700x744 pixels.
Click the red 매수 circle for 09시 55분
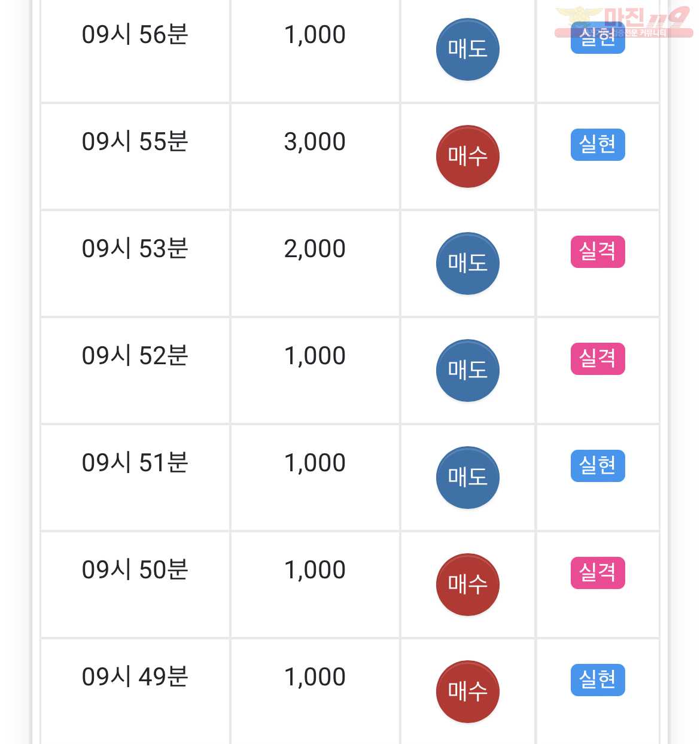468,156
